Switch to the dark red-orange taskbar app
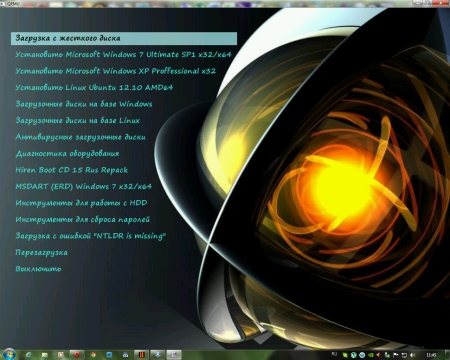The width and height of the screenshot is (450, 360). [x=141, y=355]
